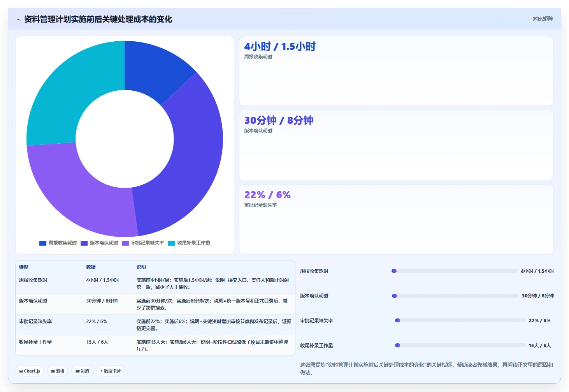This screenshot has height=392, width=569.
Task: Click the description starting 实施前22%
Action: (214, 325)
